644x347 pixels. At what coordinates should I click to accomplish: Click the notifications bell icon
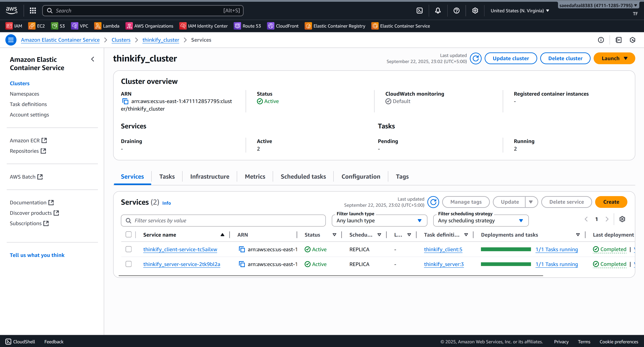(x=438, y=11)
